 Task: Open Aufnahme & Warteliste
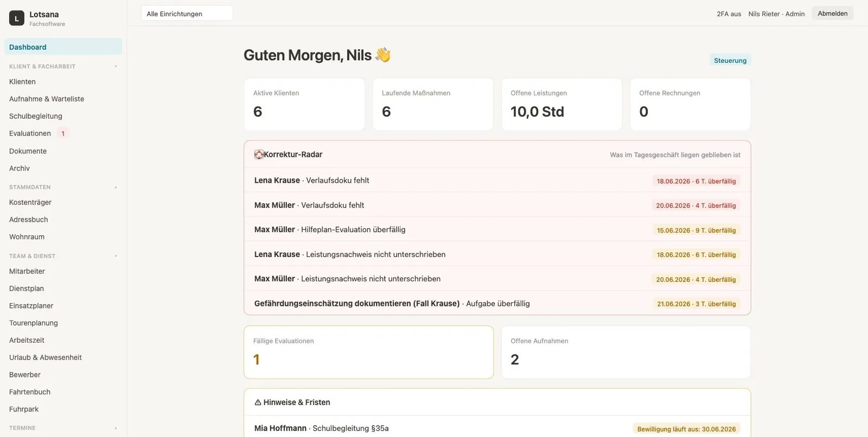63,99
